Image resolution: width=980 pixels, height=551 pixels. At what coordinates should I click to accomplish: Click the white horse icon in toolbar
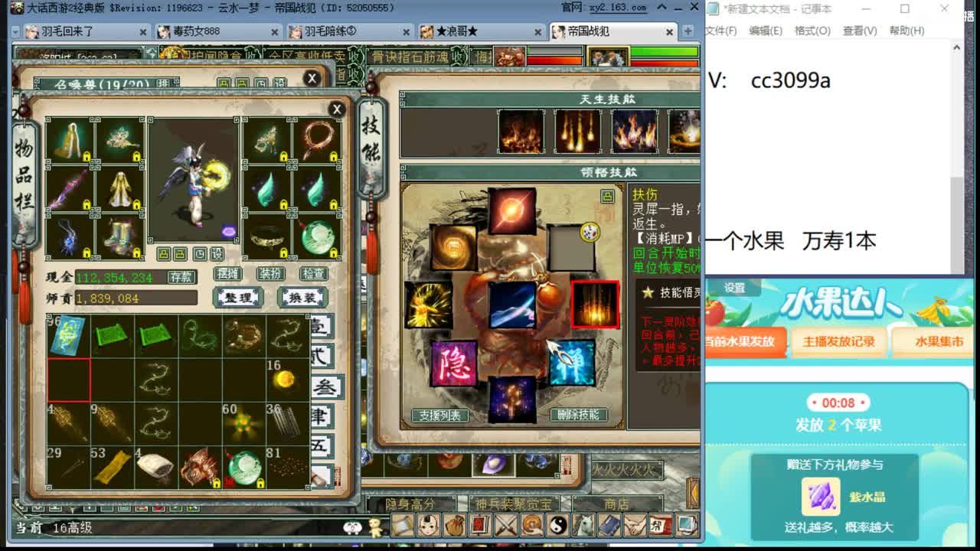coord(583,525)
